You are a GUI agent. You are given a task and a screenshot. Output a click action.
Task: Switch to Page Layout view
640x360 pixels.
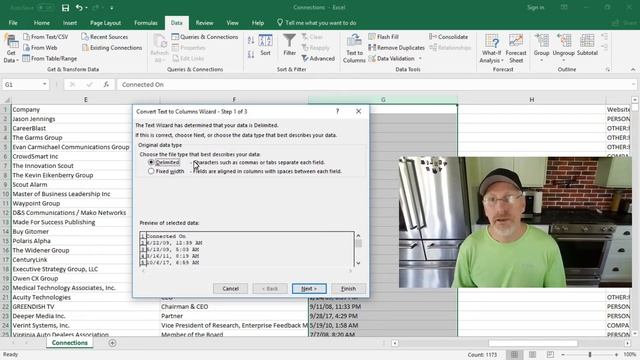click(x=532, y=355)
